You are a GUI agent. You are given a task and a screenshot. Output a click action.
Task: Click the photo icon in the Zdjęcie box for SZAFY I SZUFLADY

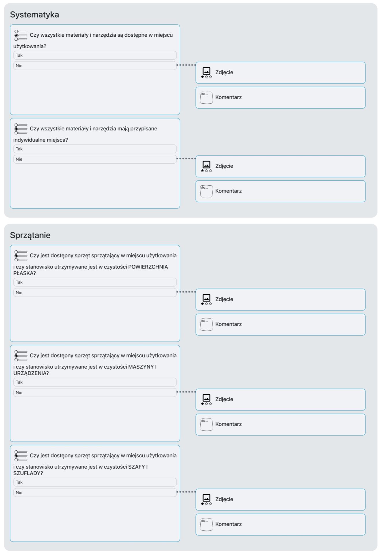click(206, 499)
